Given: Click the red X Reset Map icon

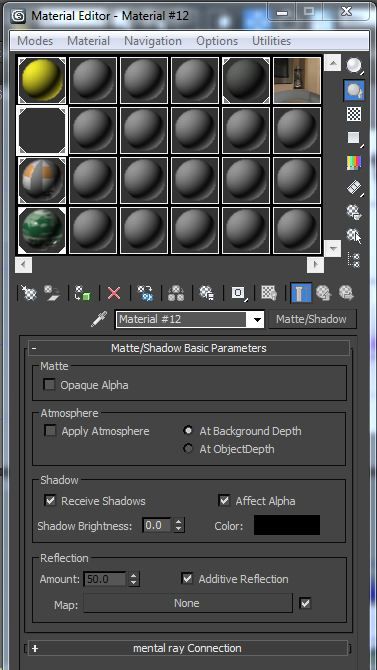Looking at the screenshot, I should coord(114,293).
